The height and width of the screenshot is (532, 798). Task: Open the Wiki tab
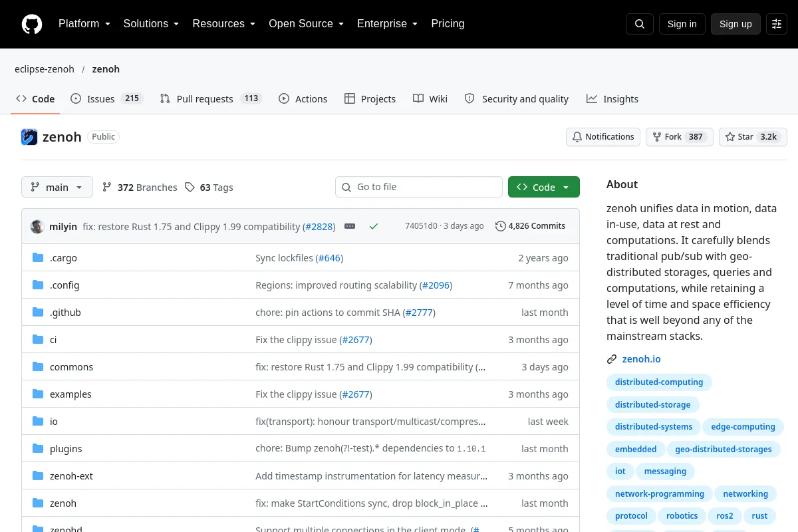[x=430, y=99]
